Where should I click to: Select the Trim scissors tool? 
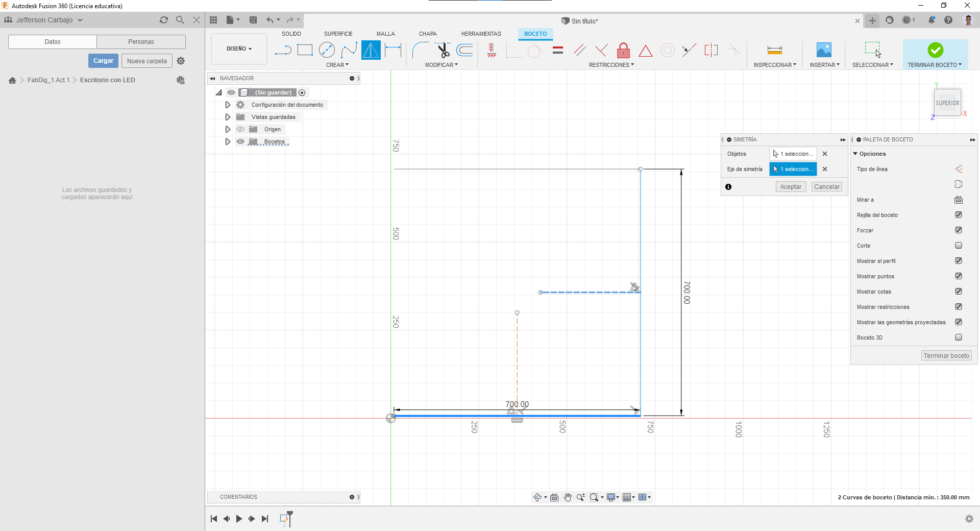click(443, 50)
